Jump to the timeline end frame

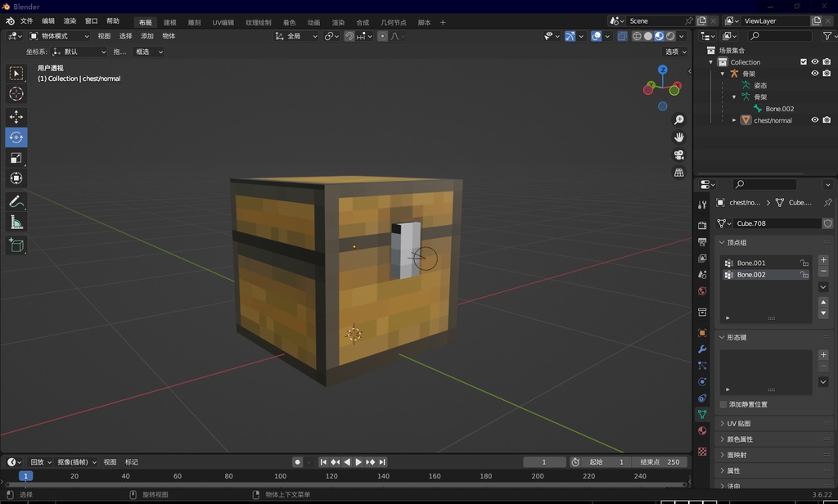point(382,461)
